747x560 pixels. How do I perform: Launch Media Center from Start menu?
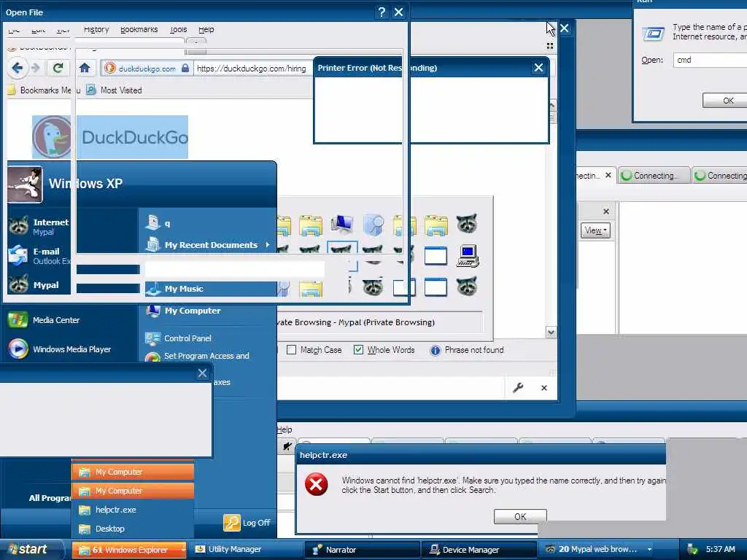[x=44, y=320]
